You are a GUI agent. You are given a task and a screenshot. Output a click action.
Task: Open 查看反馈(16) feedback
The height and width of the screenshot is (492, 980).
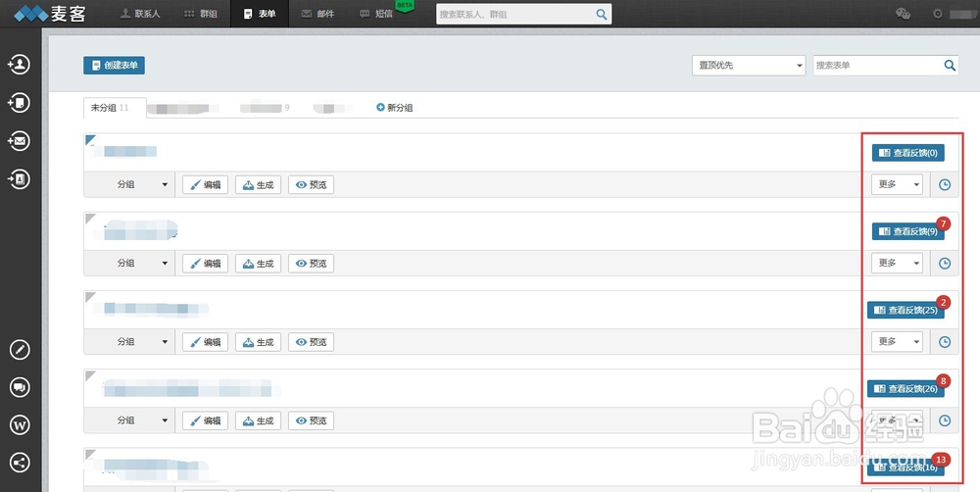click(906, 467)
